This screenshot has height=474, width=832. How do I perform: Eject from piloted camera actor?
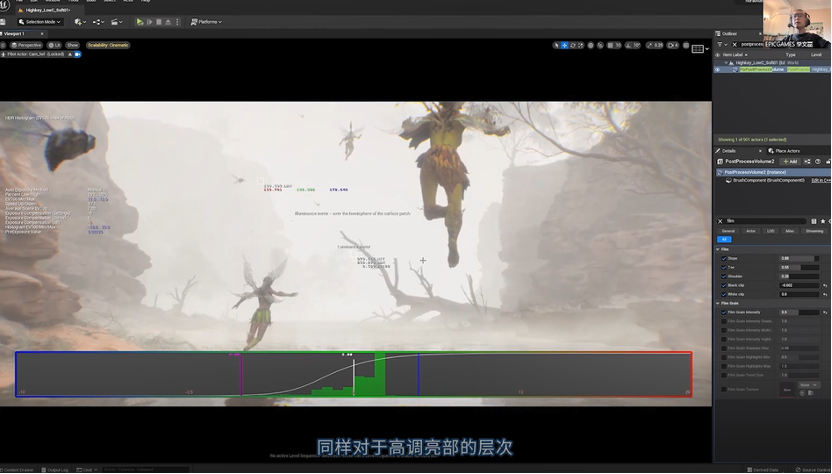pyautogui.click(x=70, y=54)
